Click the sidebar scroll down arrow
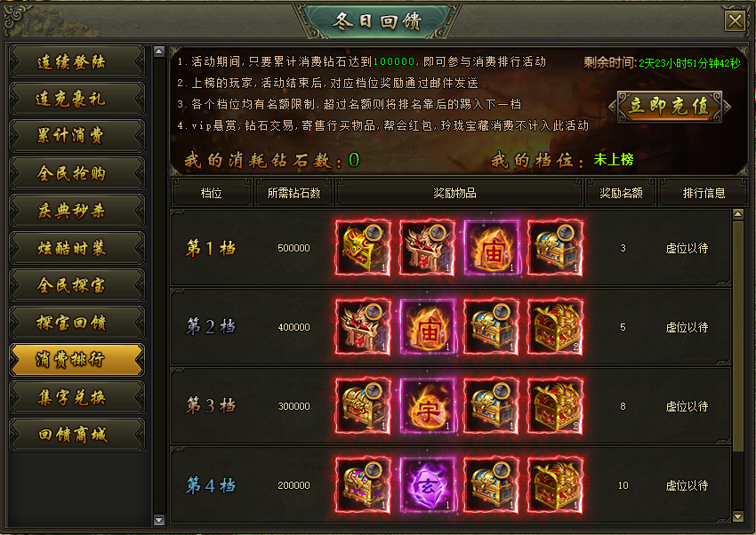 (x=159, y=520)
